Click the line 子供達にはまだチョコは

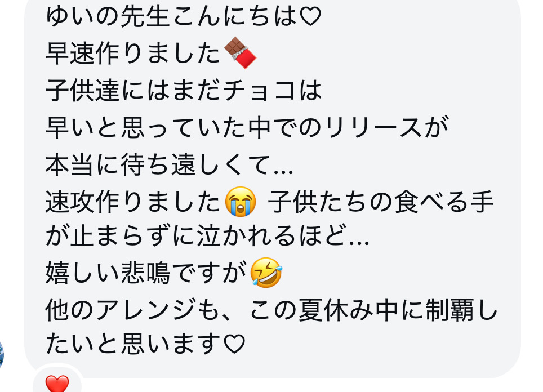point(184,90)
